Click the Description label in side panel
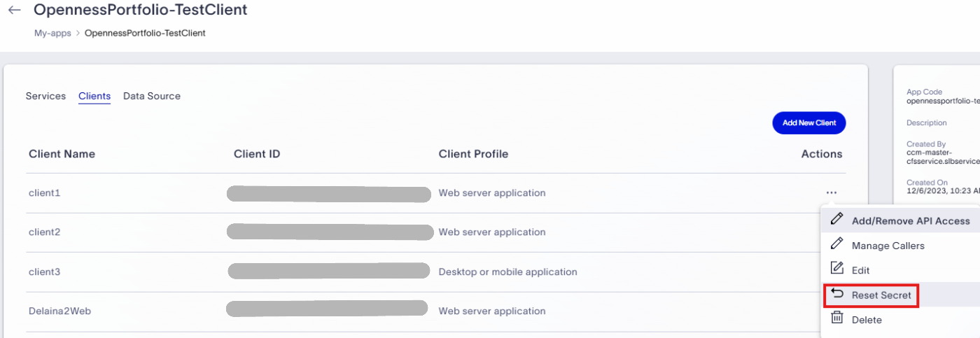 pos(927,122)
